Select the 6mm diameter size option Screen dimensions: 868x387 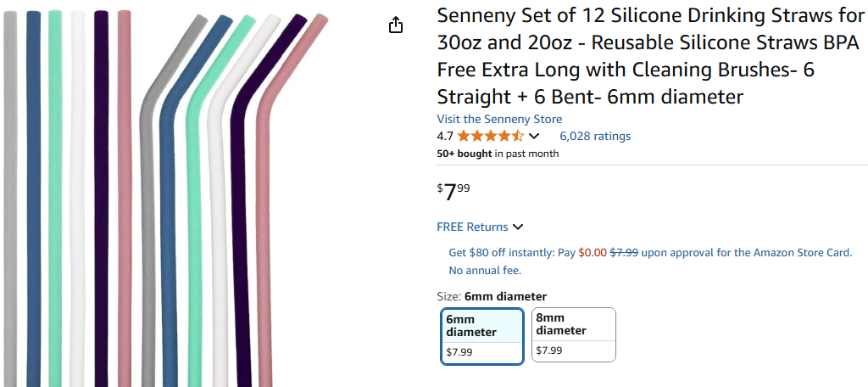tap(481, 335)
